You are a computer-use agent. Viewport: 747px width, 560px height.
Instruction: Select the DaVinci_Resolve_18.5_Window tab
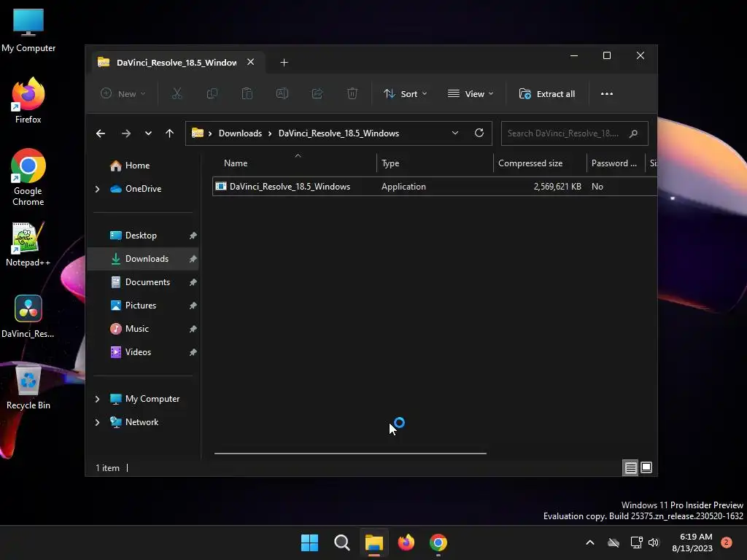(x=177, y=63)
